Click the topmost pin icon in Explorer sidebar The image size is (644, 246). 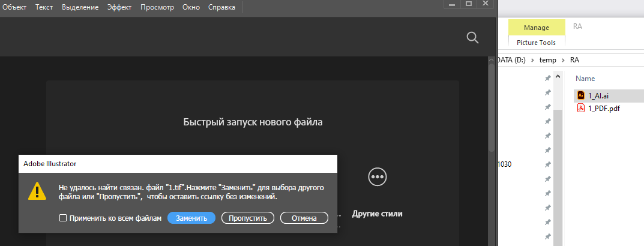[x=547, y=79]
